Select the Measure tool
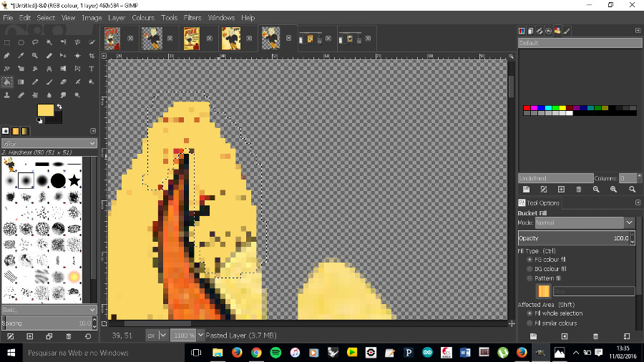644x362 pixels. (x=49, y=55)
